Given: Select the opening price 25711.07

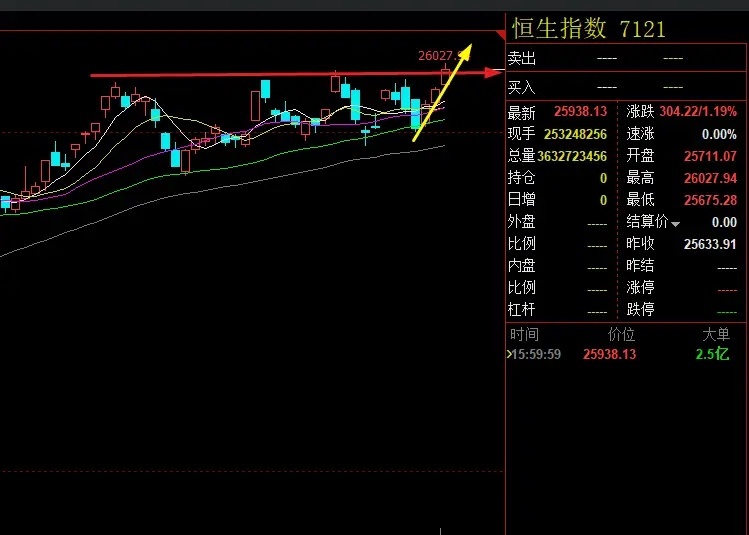Looking at the screenshot, I should coord(710,156).
